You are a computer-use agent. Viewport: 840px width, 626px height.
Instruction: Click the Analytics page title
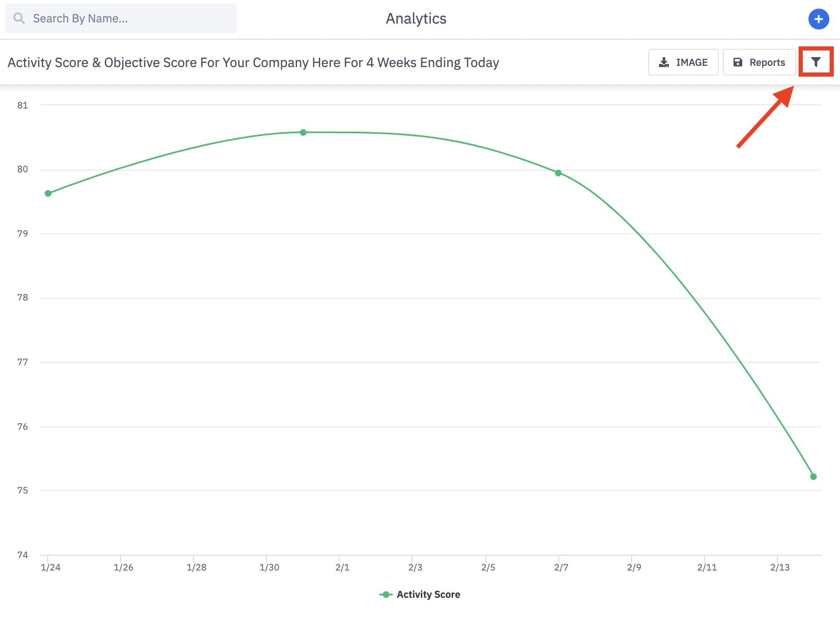(x=416, y=19)
